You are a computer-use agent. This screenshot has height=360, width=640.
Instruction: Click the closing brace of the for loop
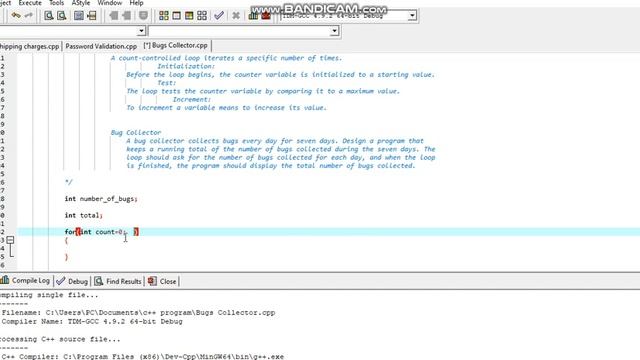coord(67,257)
